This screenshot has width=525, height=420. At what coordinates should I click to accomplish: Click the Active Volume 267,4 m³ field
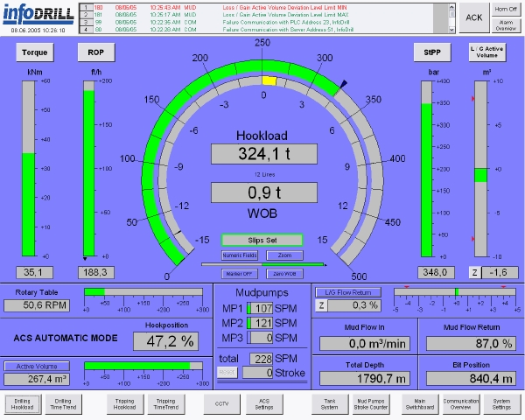[x=37, y=379]
